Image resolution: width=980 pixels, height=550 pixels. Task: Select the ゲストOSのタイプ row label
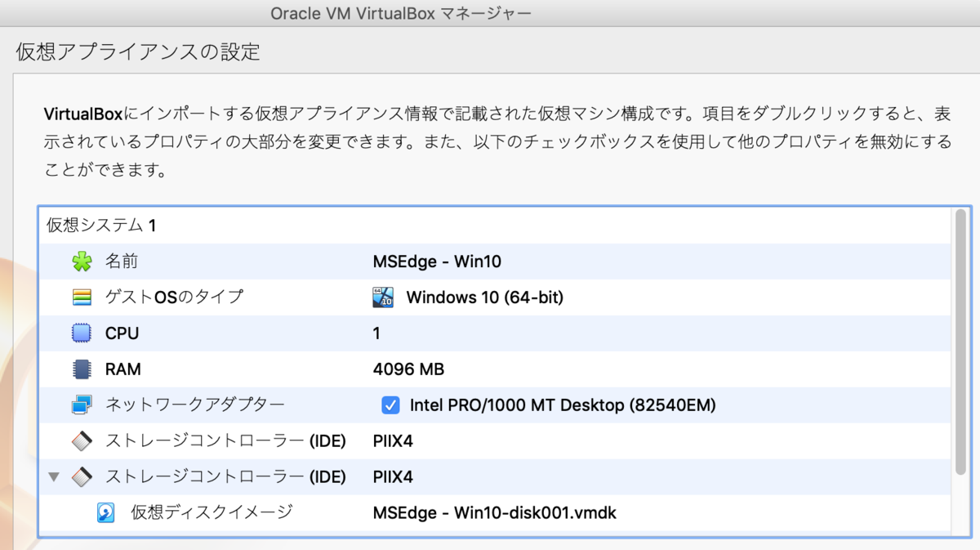point(174,297)
